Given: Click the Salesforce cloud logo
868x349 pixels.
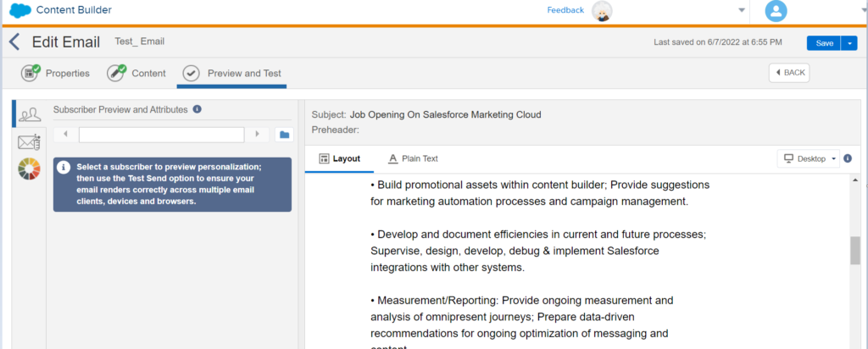Looking at the screenshot, I should tap(20, 10).
